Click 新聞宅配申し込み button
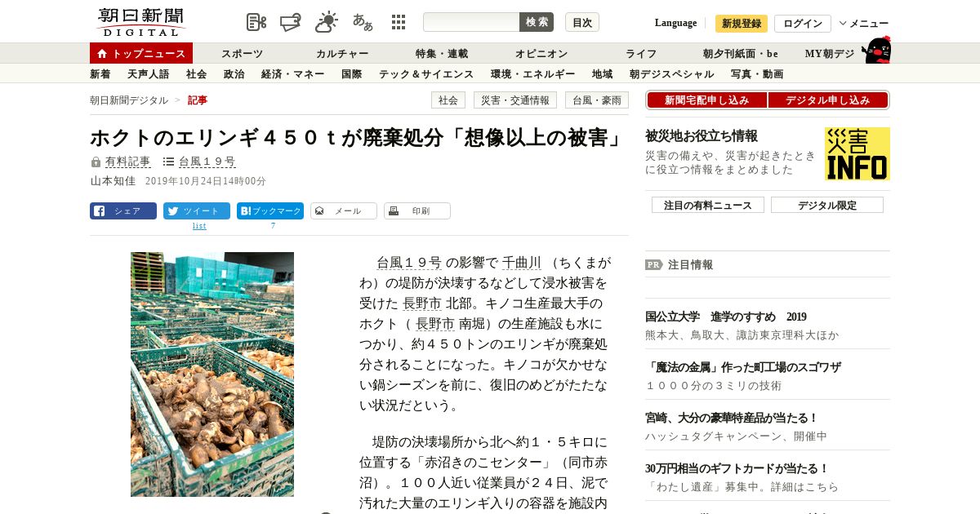This screenshot has height=514, width=980. [707, 100]
